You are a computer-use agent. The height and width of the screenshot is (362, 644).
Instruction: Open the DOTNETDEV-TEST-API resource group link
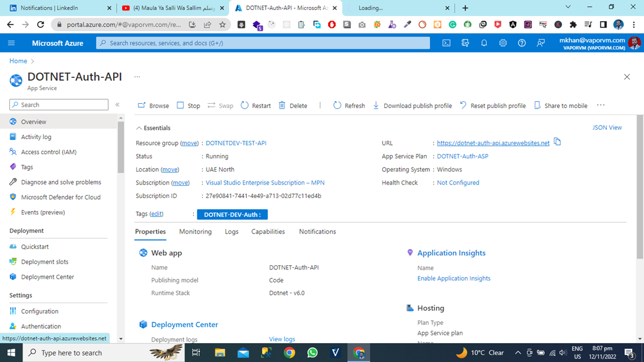click(236, 142)
